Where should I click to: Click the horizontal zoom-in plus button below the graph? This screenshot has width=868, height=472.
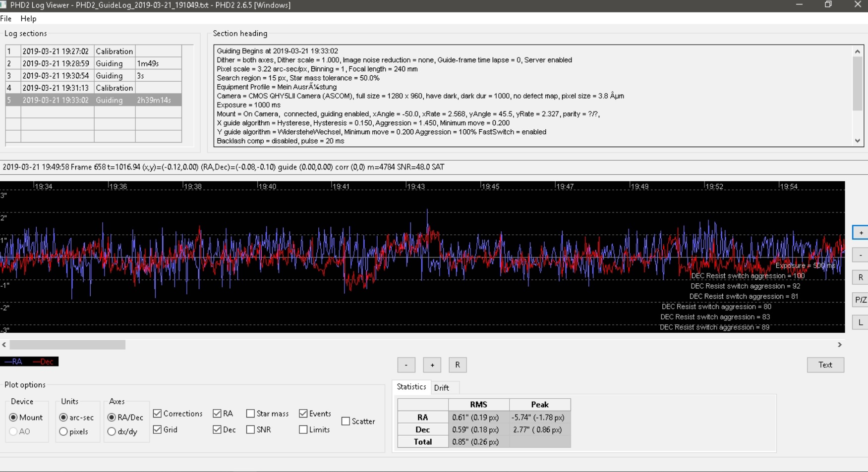(432, 365)
